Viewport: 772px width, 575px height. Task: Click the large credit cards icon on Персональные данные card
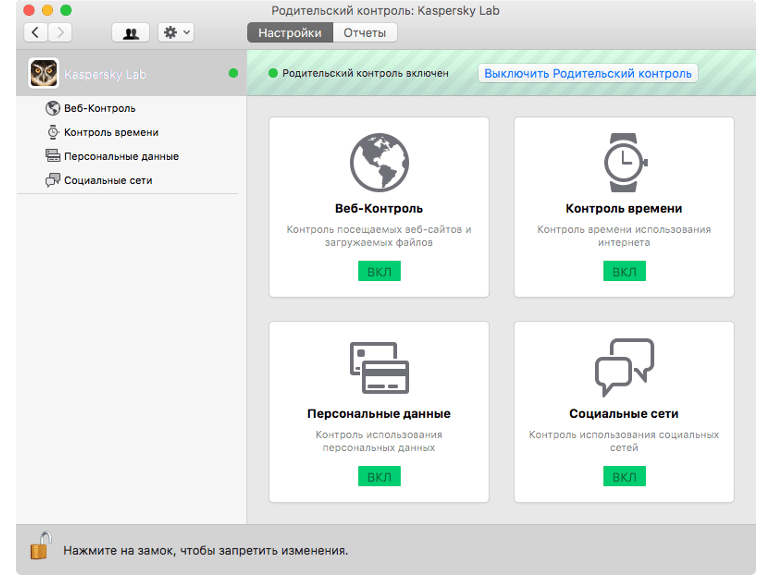coord(379,368)
